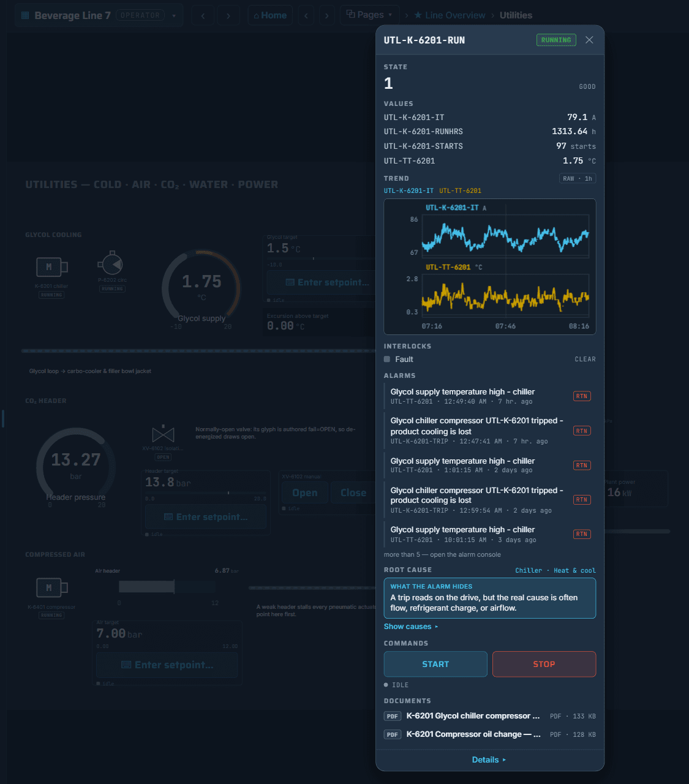
Task: Select the XV-6102 isolation valve glyph
Action: tap(163, 434)
